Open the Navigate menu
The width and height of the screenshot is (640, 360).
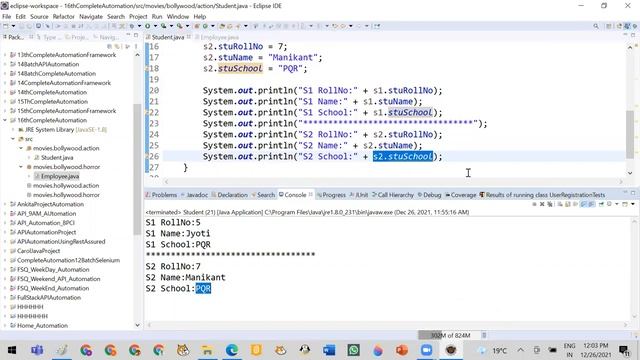[91, 16]
